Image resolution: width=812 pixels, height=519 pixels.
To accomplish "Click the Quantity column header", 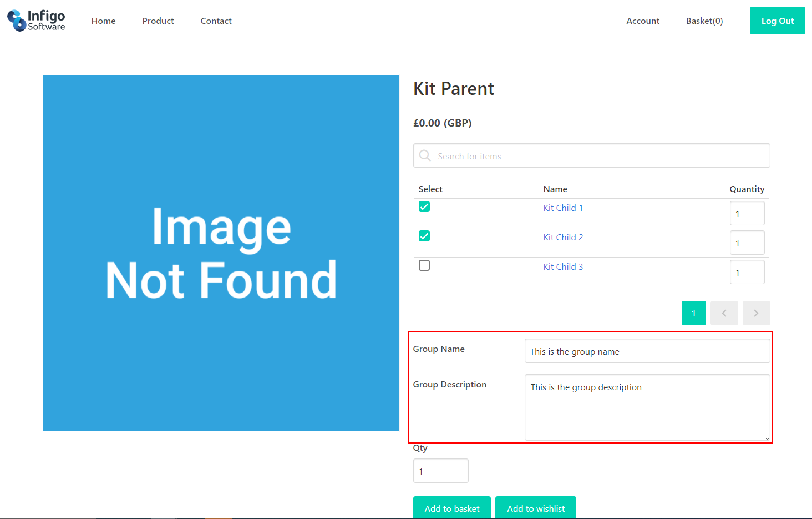I will click(x=747, y=189).
